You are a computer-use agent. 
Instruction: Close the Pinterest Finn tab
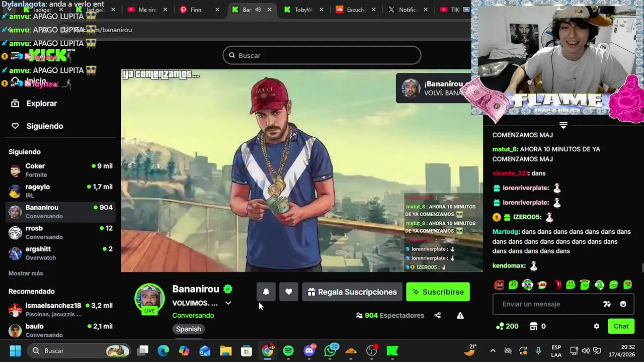tap(217, 10)
